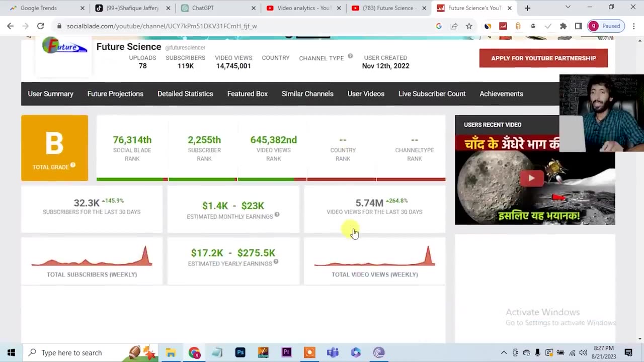Open the Chrome three-dot menu
Viewport: 644px width, 362px height.
pyautogui.click(x=633, y=26)
